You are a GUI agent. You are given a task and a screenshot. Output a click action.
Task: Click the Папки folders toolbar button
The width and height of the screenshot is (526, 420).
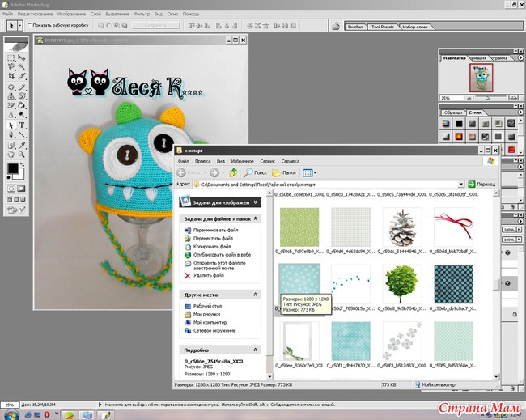(282, 172)
